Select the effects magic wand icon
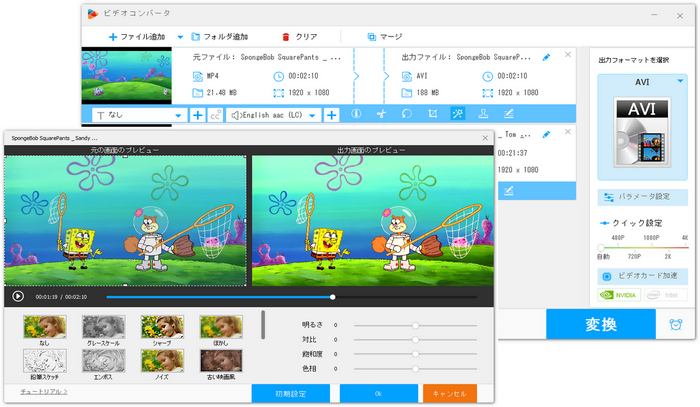Image resolution: width=700 pixels, height=407 pixels. coord(457,115)
